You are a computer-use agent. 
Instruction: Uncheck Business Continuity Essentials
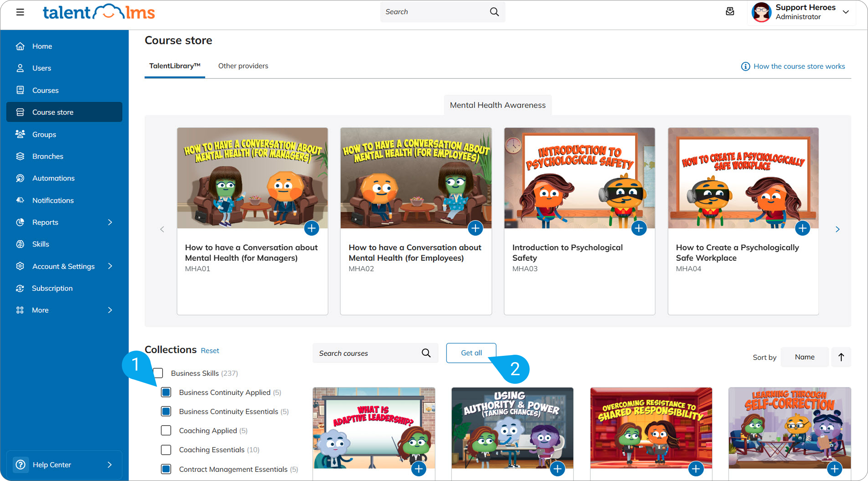coord(166,411)
